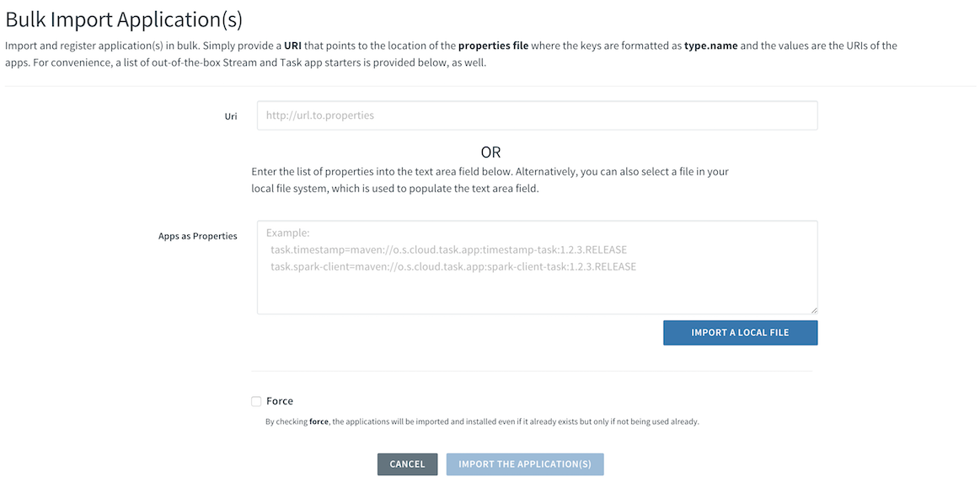Focus the Apps as Properties text area
980x482 pixels.
point(537,267)
